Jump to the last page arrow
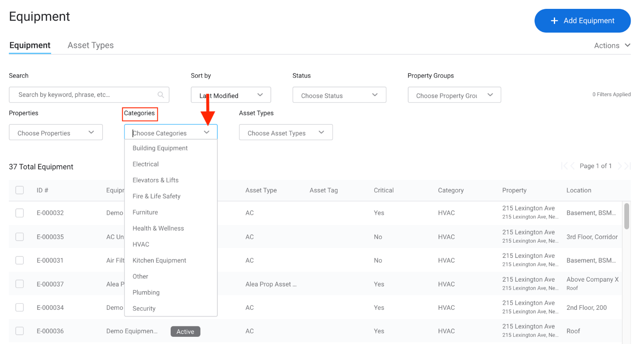The width and height of the screenshot is (644, 344). (x=628, y=166)
